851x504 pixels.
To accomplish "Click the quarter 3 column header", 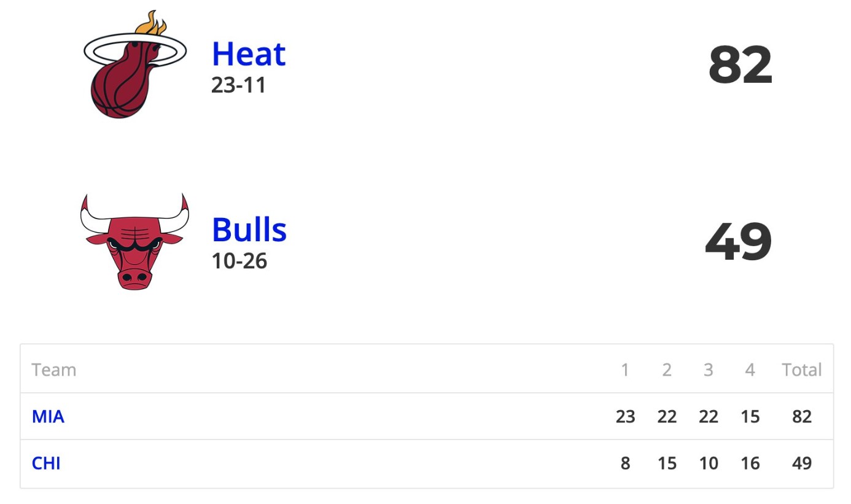I will 709,370.
